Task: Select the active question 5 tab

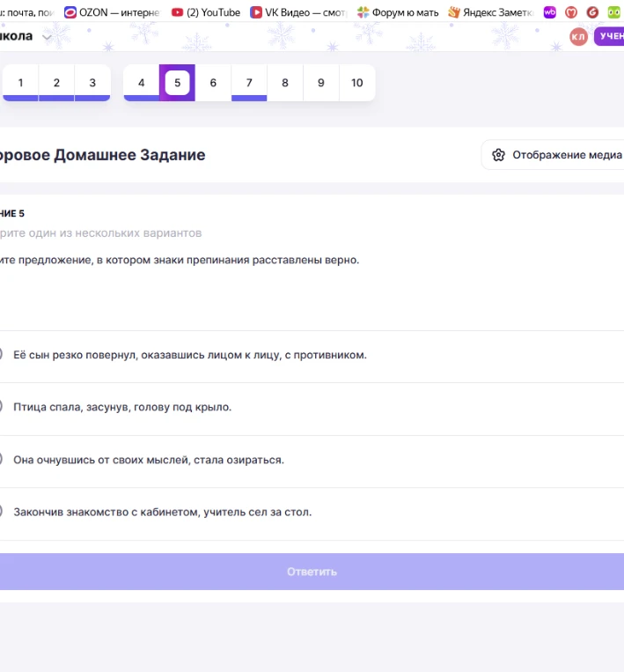Action: tap(177, 83)
